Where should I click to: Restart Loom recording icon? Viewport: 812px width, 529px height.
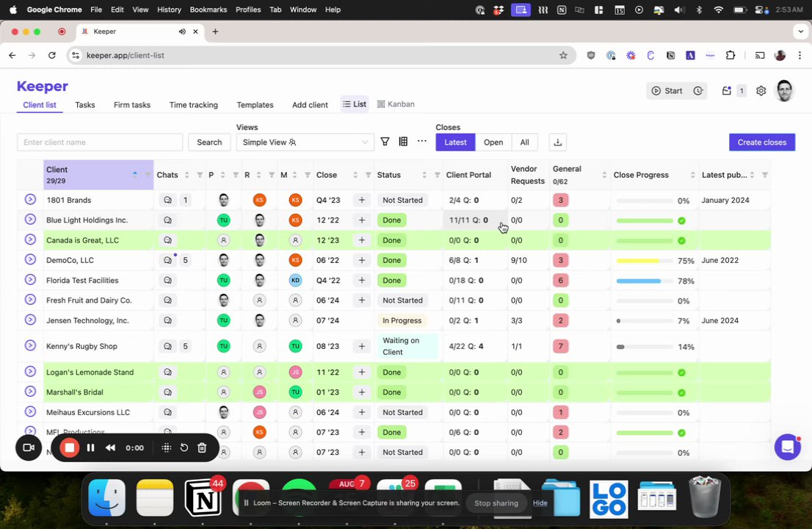coord(184,447)
